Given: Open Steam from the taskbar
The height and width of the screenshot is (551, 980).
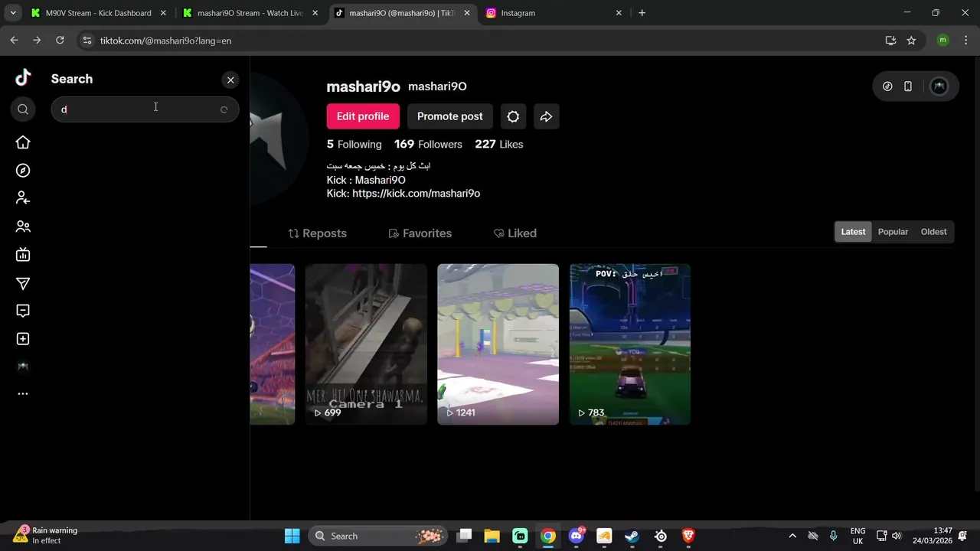Looking at the screenshot, I should click(632, 536).
